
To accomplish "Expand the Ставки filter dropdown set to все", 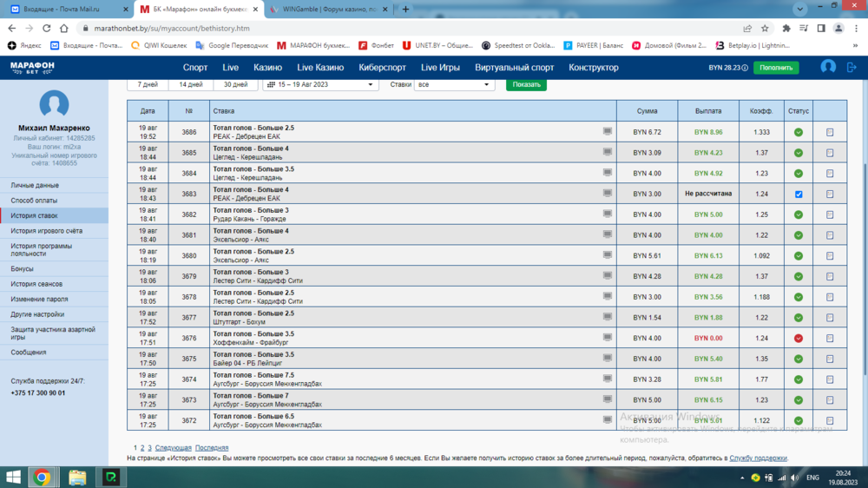I will pos(454,84).
